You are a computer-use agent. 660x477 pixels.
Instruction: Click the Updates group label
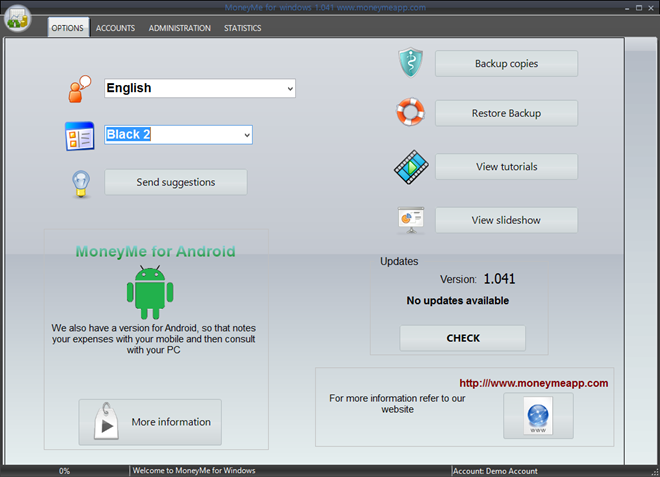399,261
